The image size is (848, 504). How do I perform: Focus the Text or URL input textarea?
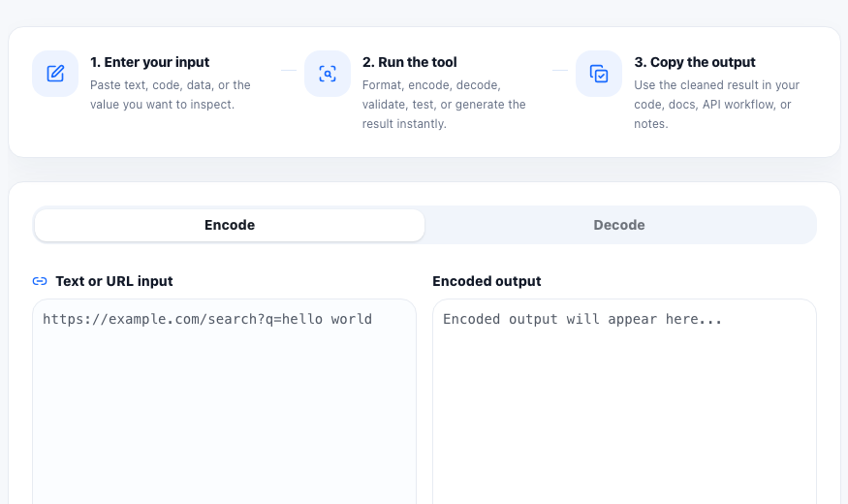[225, 402]
